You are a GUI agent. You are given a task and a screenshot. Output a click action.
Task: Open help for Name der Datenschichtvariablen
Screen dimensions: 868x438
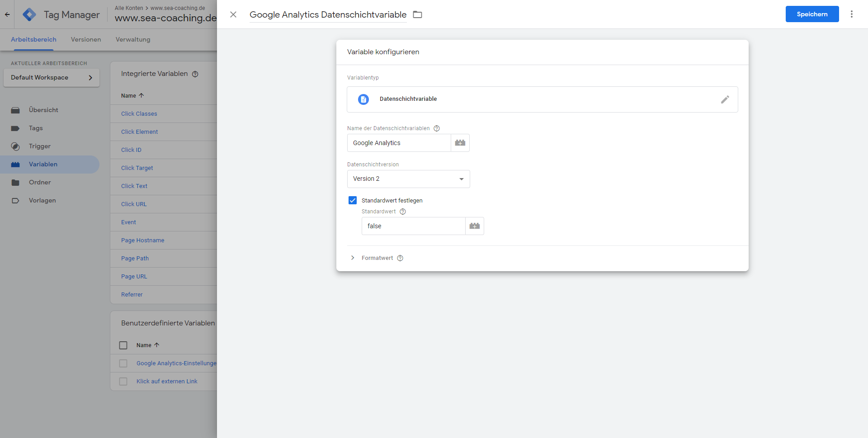tap(437, 128)
